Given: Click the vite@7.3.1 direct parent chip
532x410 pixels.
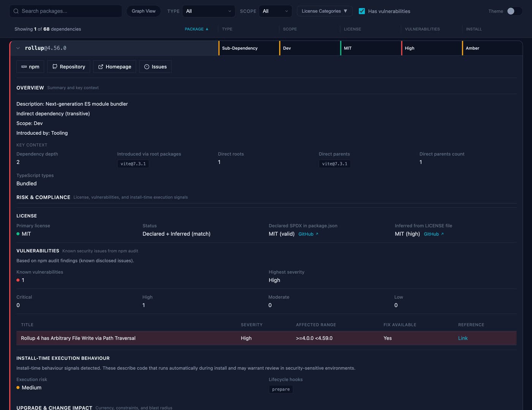Looking at the screenshot, I should [334, 164].
